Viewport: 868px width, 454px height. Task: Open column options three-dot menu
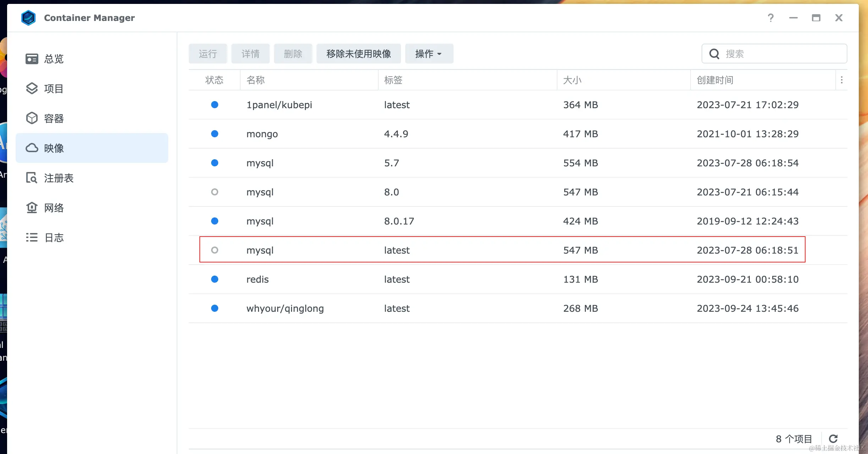click(x=841, y=80)
